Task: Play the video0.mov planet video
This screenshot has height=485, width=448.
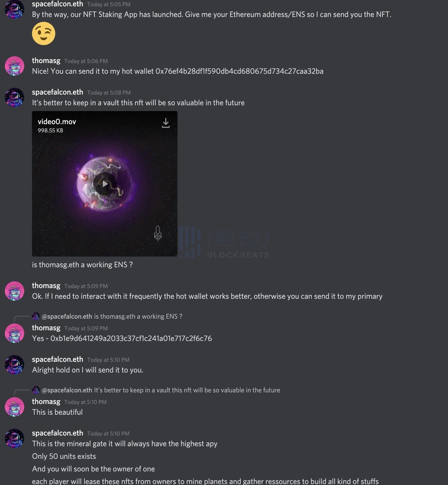Action: [105, 184]
